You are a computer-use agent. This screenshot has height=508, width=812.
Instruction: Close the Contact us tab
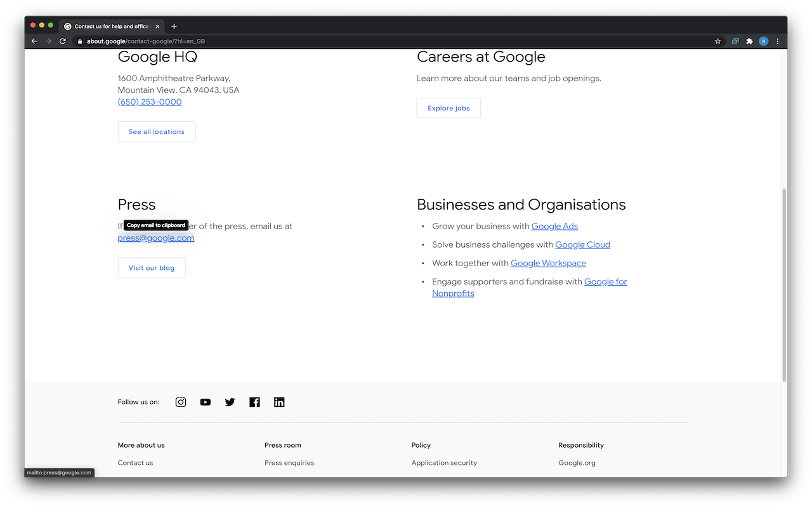tap(157, 27)
